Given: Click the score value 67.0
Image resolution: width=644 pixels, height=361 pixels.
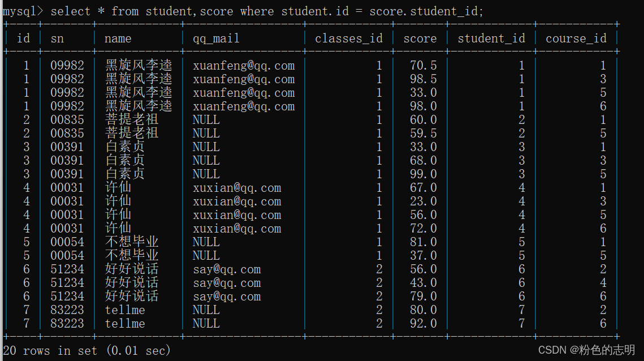Looking at the screenshot, I should tap(423, 187).
